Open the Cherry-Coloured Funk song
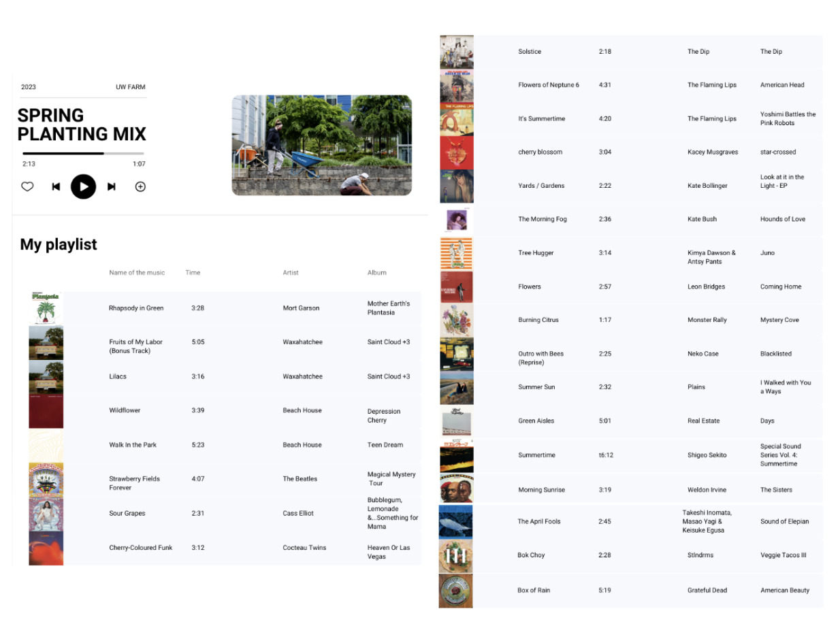 (140, 548)
